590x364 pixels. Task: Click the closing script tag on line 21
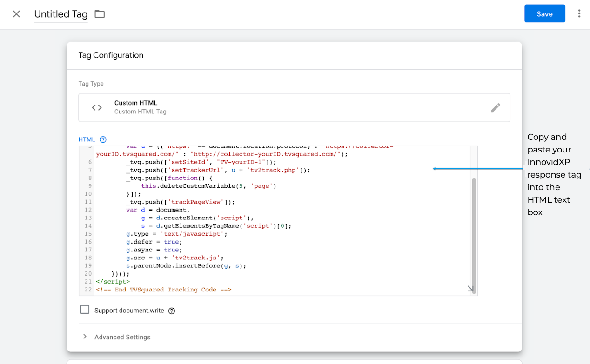(113, 282)
